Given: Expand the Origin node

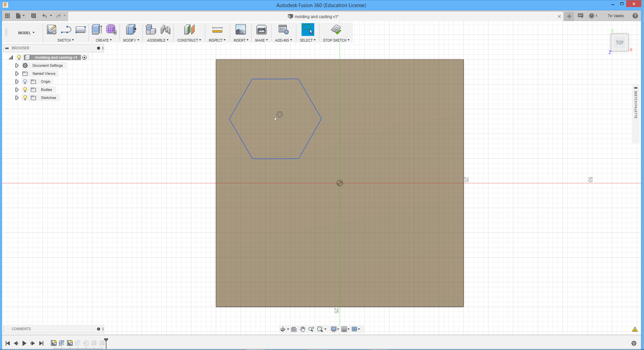Looking at the screenshot, I should pos(17,82).
